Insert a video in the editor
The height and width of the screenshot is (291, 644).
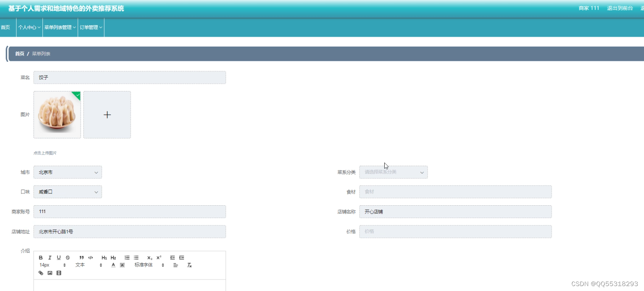[59, 273]
